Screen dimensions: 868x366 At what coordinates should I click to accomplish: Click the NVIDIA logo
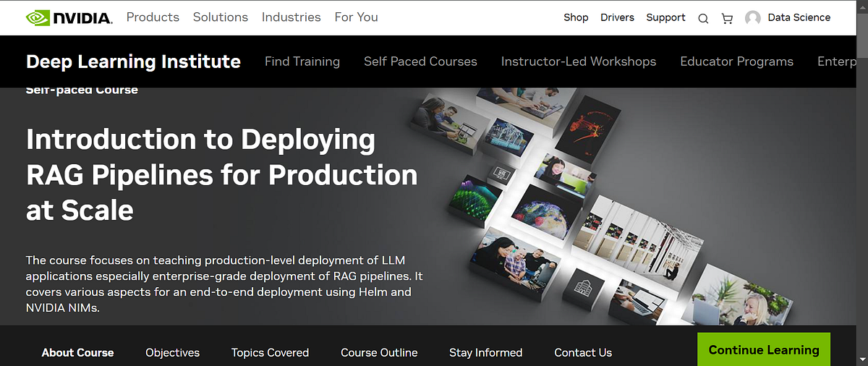click(69, 17)
